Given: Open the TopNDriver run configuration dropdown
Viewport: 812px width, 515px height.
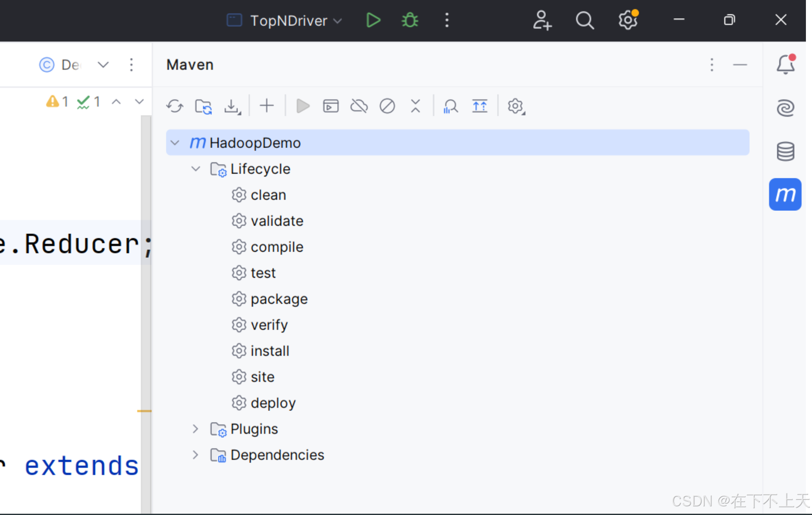Looking at the screenshot, I should 285,20.
